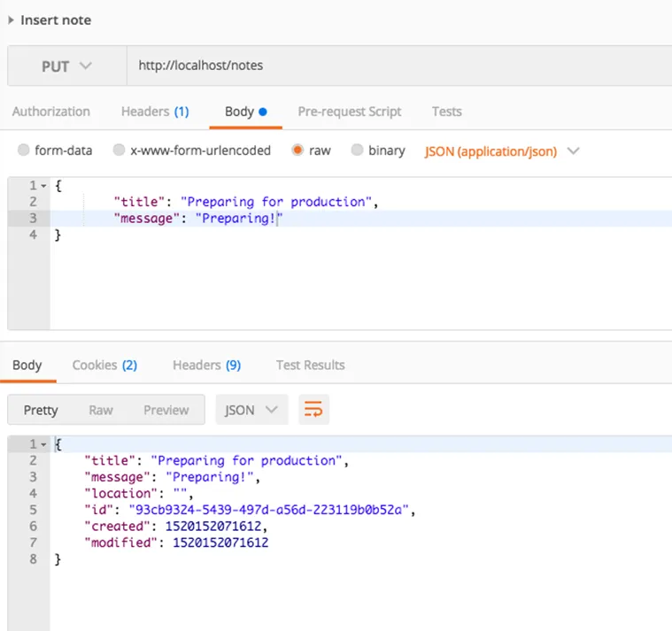
Task: Open the Pre-request Script tab
Action: pyautogui.click(x=349, y=112)
